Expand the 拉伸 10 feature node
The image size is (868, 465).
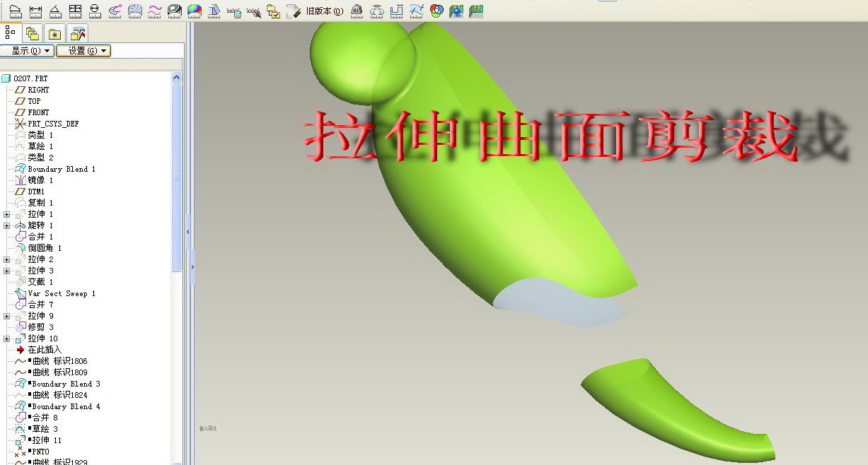pos(7,339)
